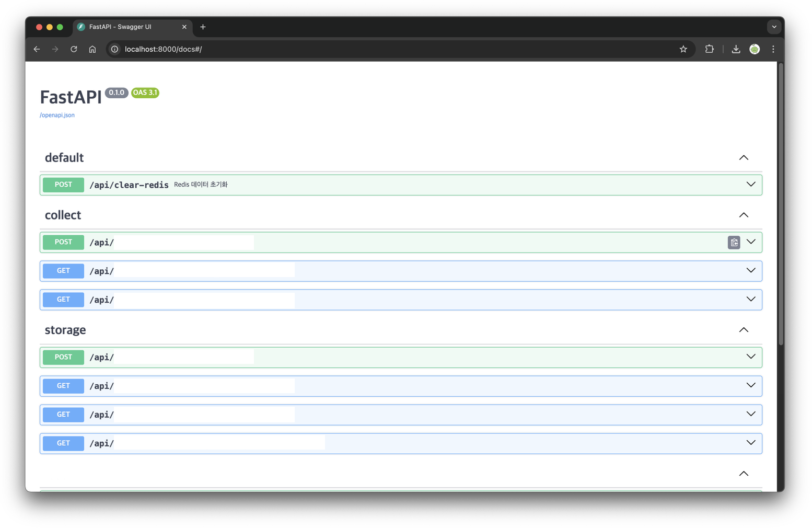Collapse the section below storage
This screenshot has width=812, height=528.
point(744,474)
